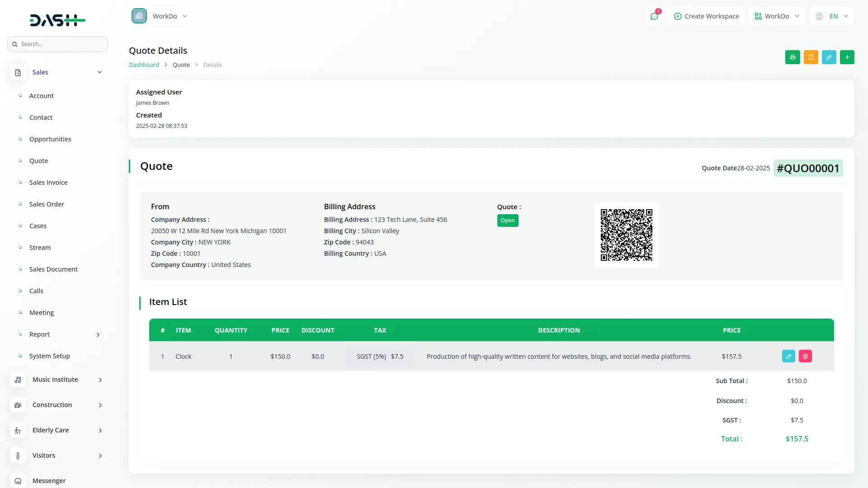
Task: Open the chat messages notification icon
Action: pos(654,16)
